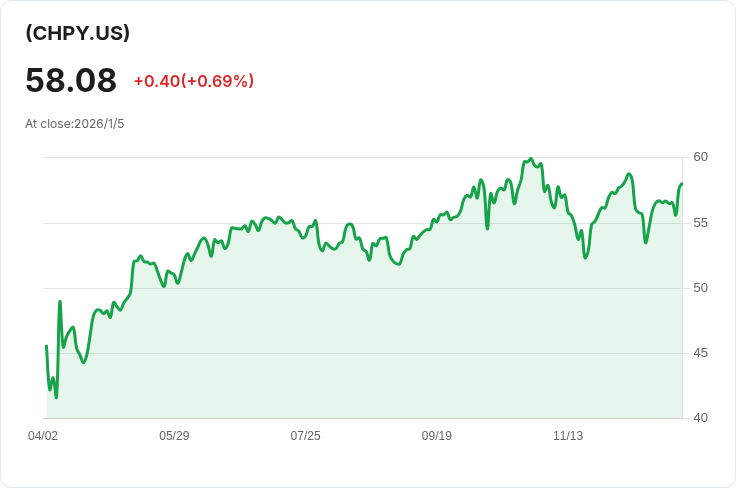This screenshot has width=736, height=488.
Task: Select the 11/13 date on x-axis
Action: [x=568, y=436]
